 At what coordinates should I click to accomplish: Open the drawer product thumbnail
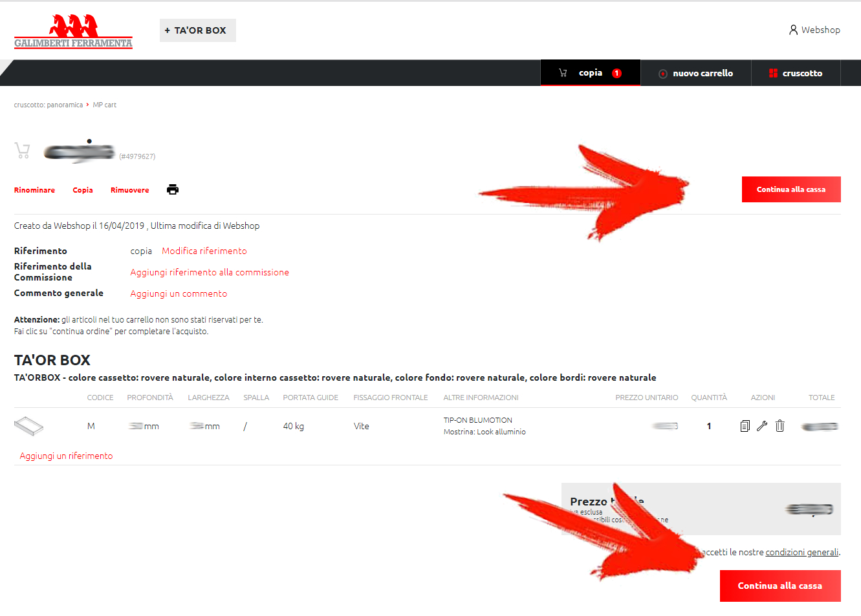click(x=28, y=426)
